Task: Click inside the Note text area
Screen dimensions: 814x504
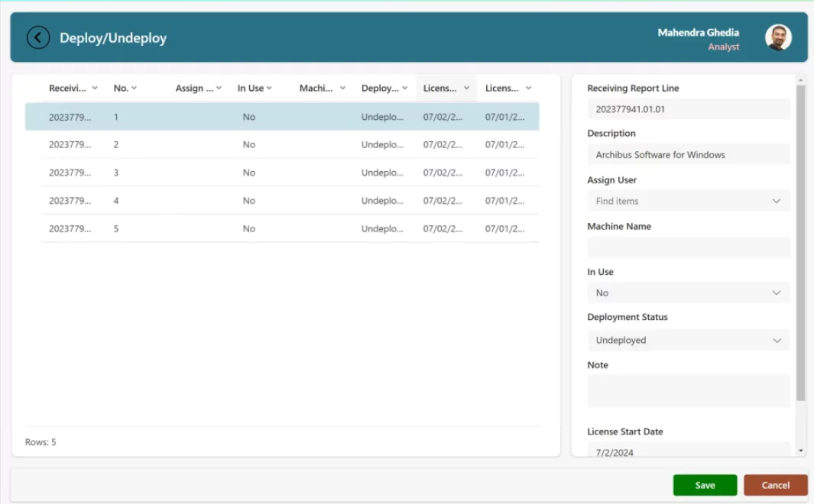Action: tap(687, 391)
